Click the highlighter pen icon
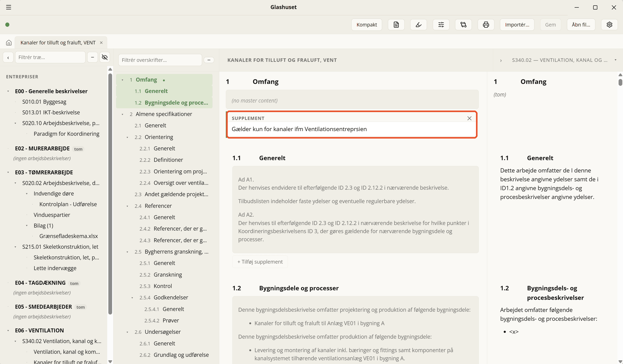This screenshot has height=364, width=623. point(419,25)
